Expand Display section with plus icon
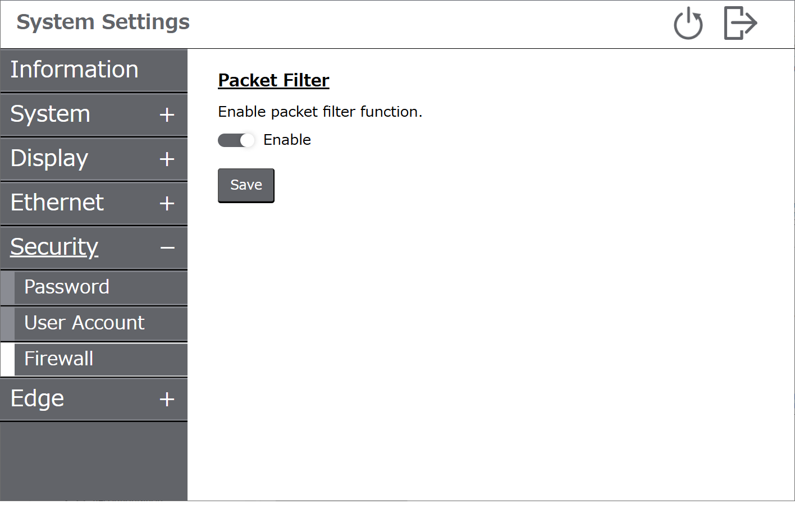795x532 pixels. tap(167, 159)
